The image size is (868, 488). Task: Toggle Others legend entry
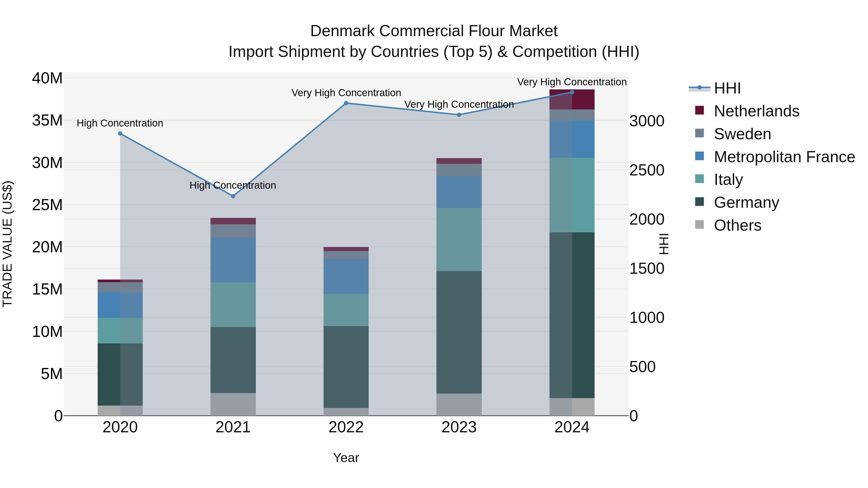click(728, 225)
